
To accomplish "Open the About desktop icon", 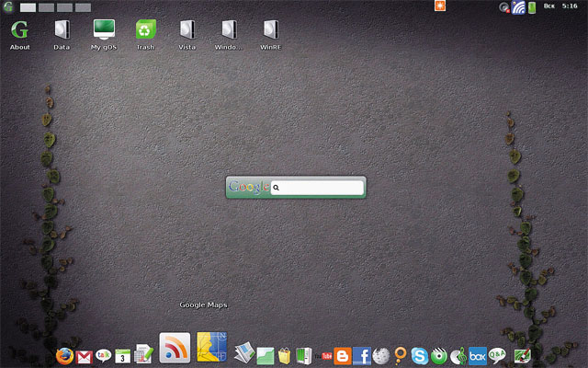I will point(20,35).
